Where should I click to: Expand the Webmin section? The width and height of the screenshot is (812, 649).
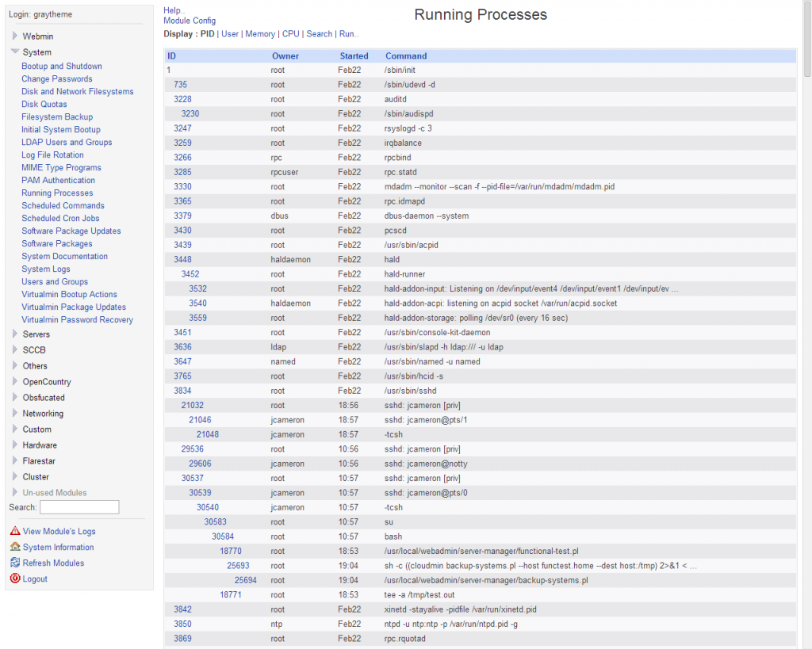[x=13, y=36]
